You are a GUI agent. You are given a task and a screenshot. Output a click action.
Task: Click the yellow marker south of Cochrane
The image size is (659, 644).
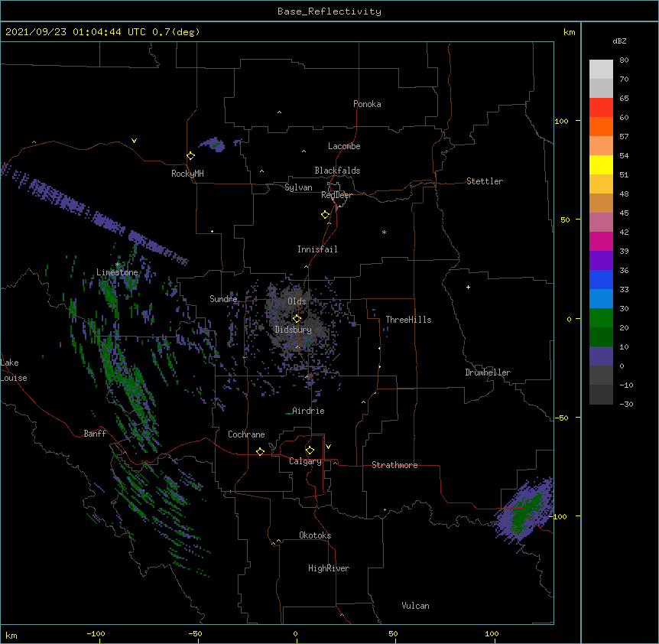click(260, 451)
